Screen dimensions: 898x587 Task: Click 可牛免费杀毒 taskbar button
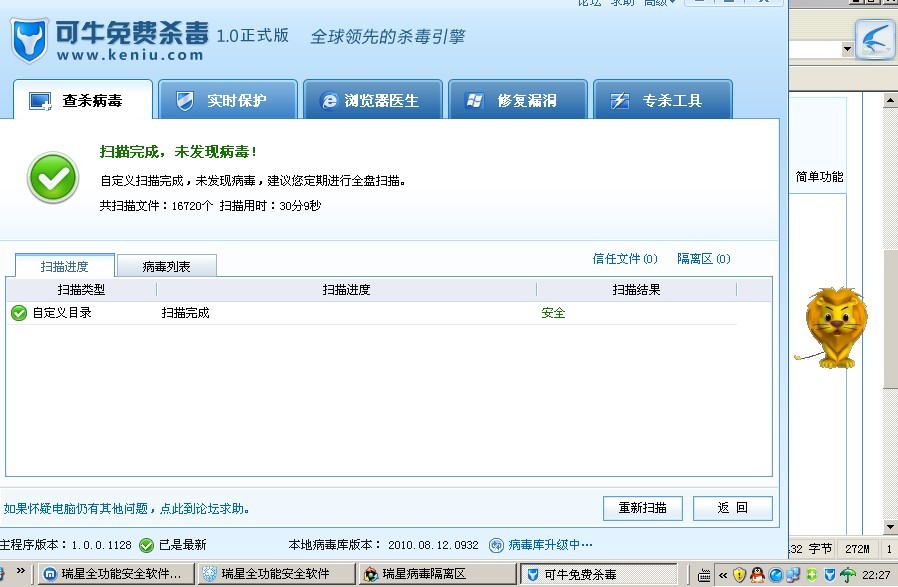click(598, 574)
